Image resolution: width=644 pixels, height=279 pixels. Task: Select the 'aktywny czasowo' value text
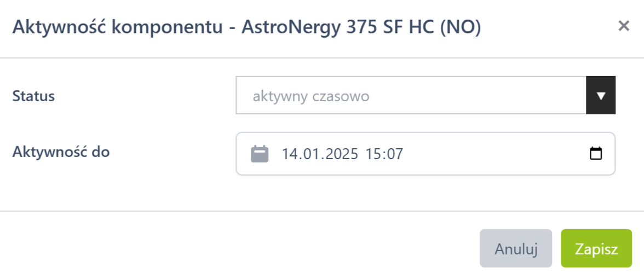[311, 97]
